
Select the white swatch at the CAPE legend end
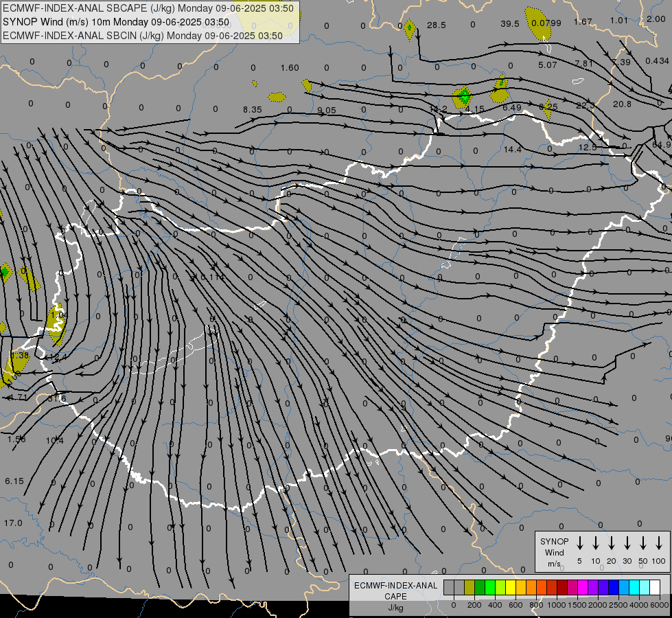655,588
